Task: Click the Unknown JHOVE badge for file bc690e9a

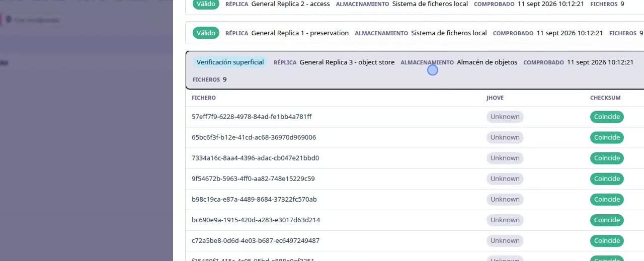Action: [x=505, y=220]
